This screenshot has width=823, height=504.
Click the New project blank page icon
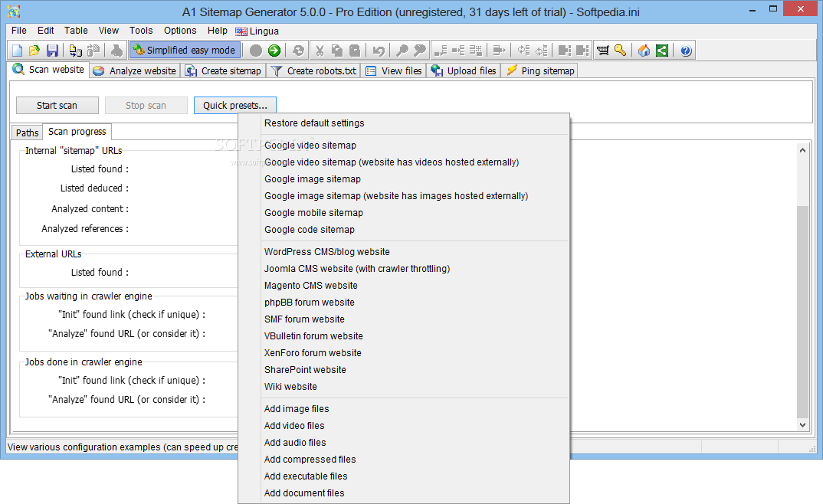click(x=18, y=51)
